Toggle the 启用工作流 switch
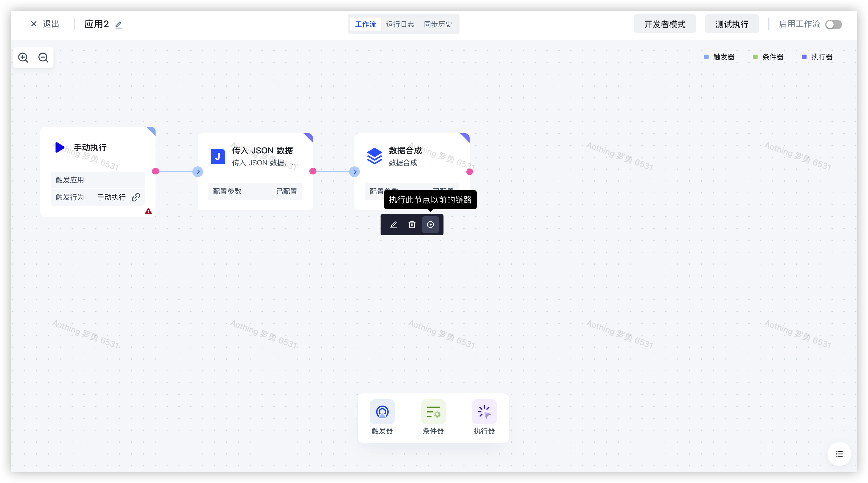868x483 pixels. tap(833, 25)
